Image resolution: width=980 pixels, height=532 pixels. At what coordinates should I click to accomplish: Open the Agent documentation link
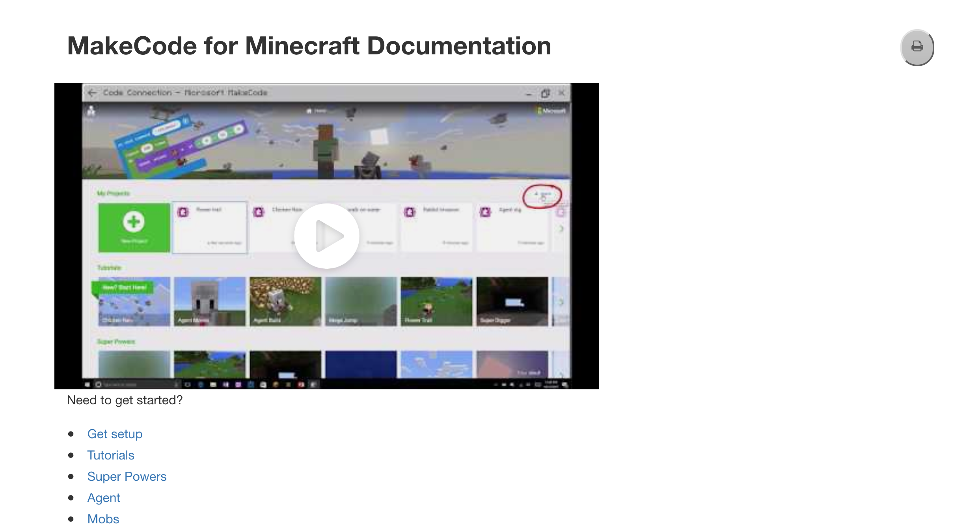[x=104, y=498]
